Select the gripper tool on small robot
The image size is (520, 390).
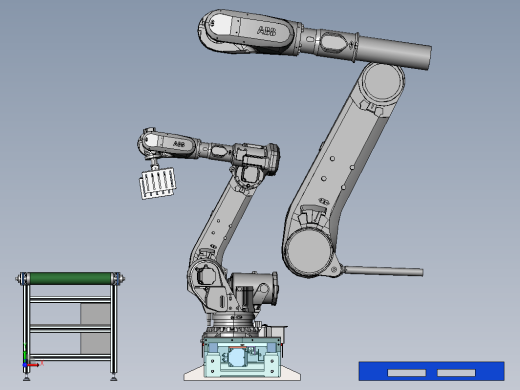point(158,183)
